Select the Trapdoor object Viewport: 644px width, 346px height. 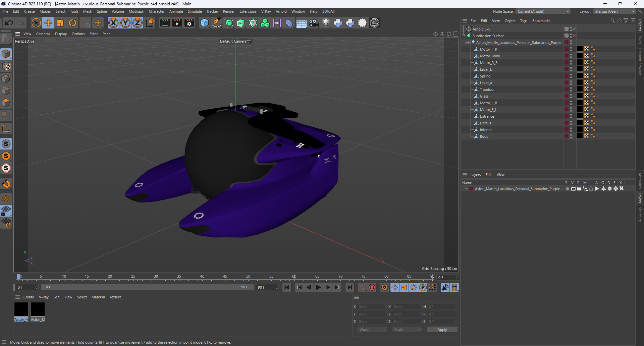(x=487, y=90)
